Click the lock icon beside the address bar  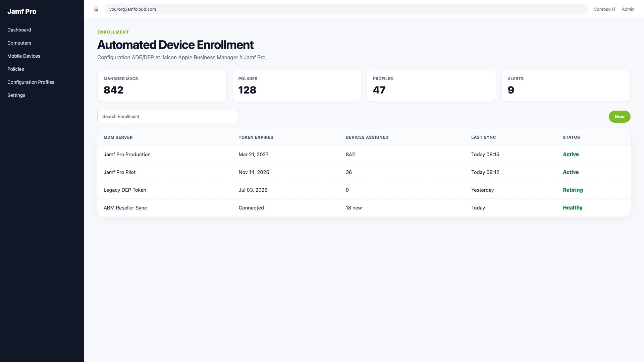coord(96,9)
